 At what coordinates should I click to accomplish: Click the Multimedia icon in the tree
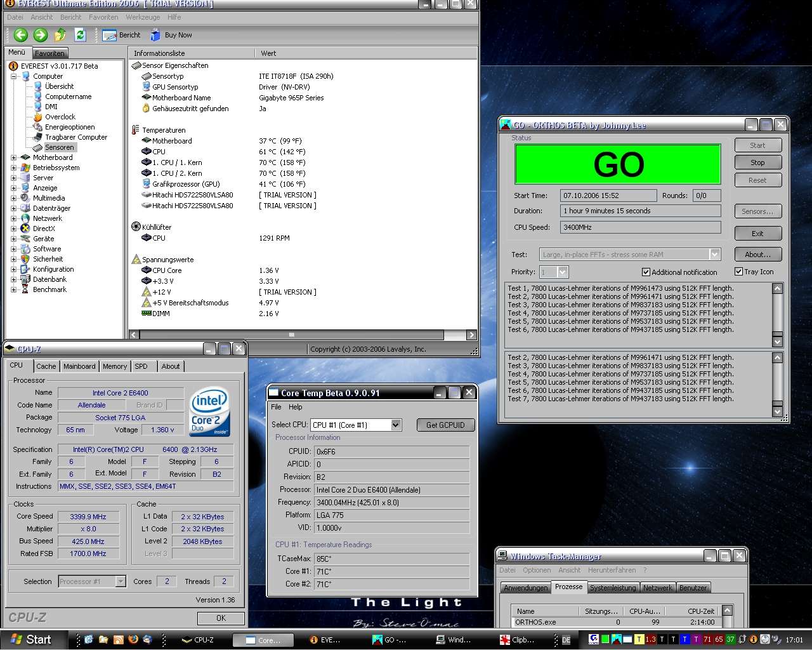tap(25, 198)
